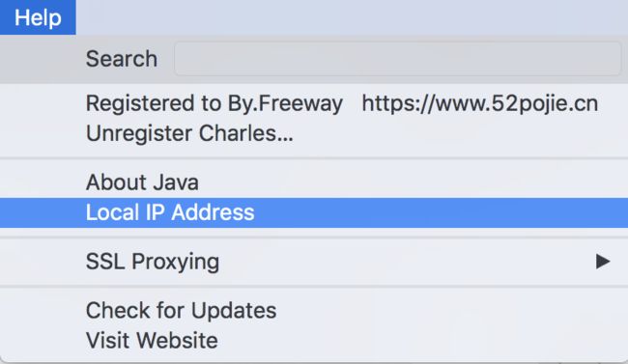
Task: Click Unregister Charles… menu item
Action: tap(314, 133)
